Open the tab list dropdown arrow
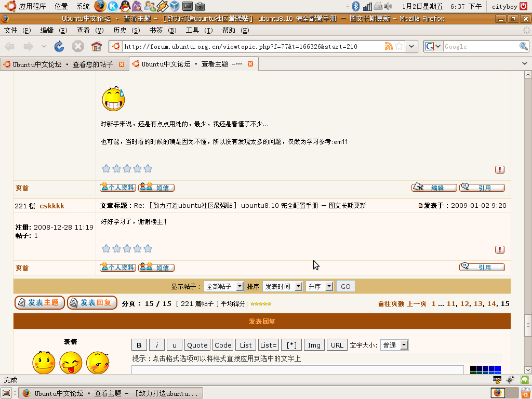 pos(525,63)
